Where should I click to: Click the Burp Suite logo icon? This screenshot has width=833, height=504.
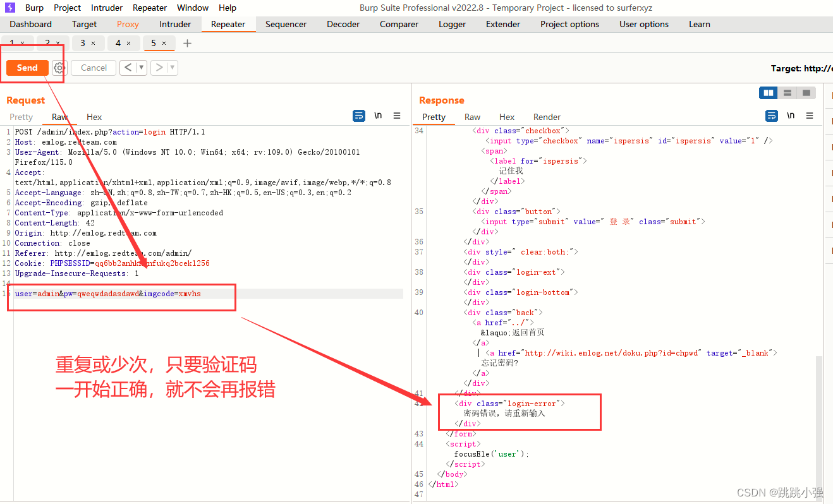9,8
